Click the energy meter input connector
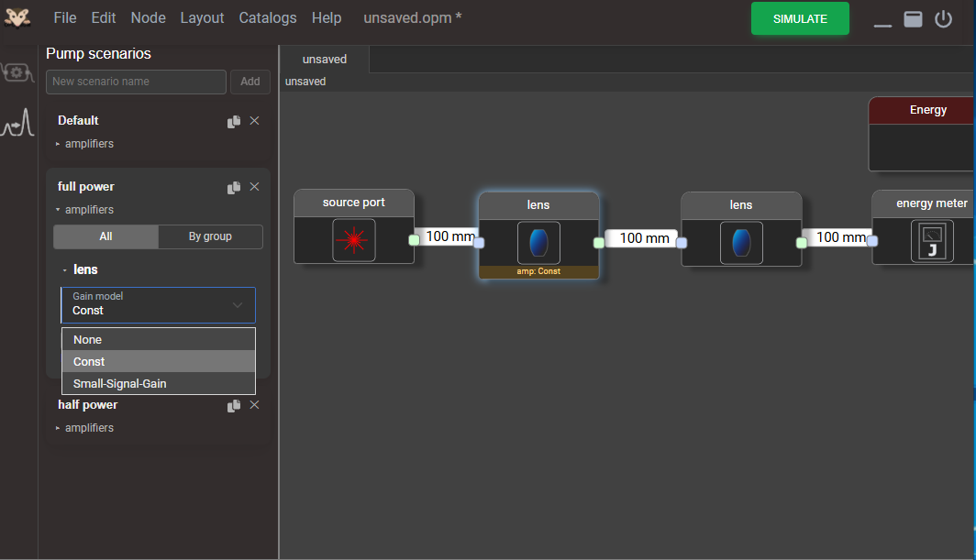976x560 pixels. pos(872,241)
